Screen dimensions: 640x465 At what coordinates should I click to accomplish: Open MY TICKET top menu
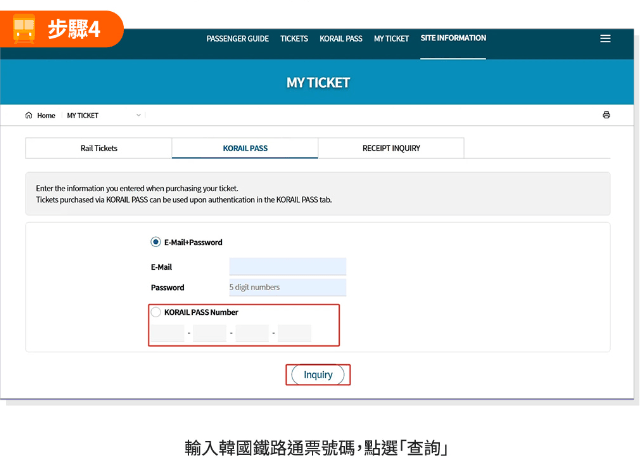coord(391,39)
